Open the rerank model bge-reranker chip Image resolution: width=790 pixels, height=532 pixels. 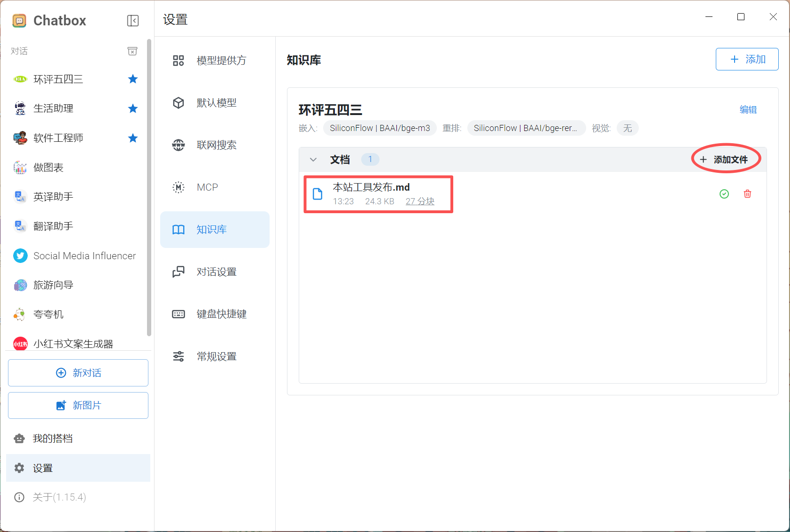tap(526, 128)
